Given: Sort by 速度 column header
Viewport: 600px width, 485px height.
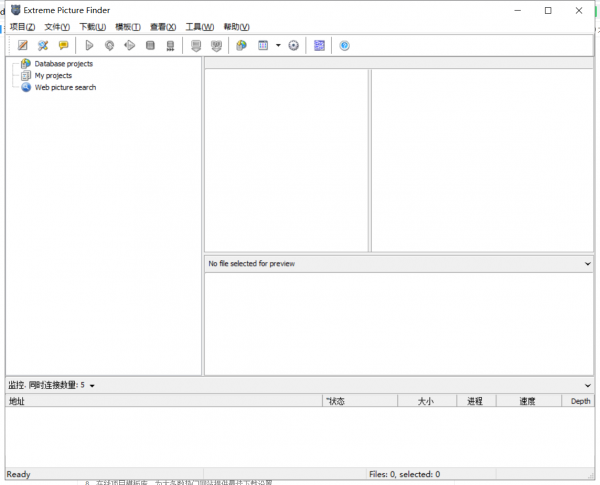Looking at the screenshot, I should tap(528, 401).
